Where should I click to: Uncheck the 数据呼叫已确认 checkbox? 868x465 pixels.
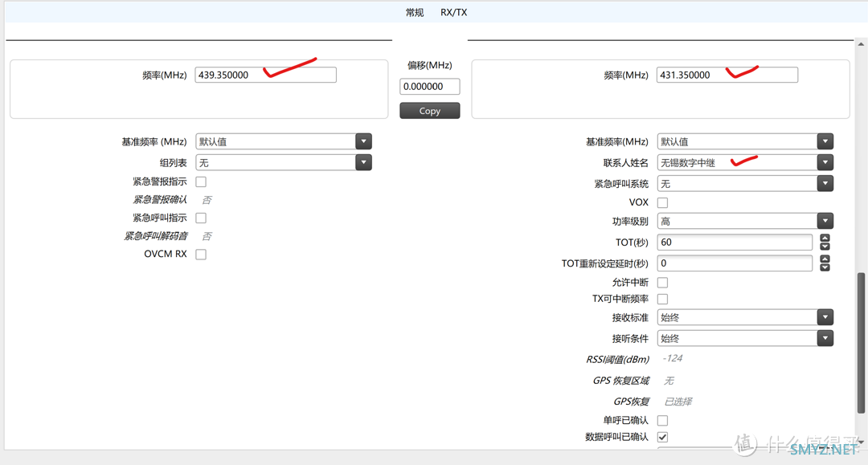(662, 438)
